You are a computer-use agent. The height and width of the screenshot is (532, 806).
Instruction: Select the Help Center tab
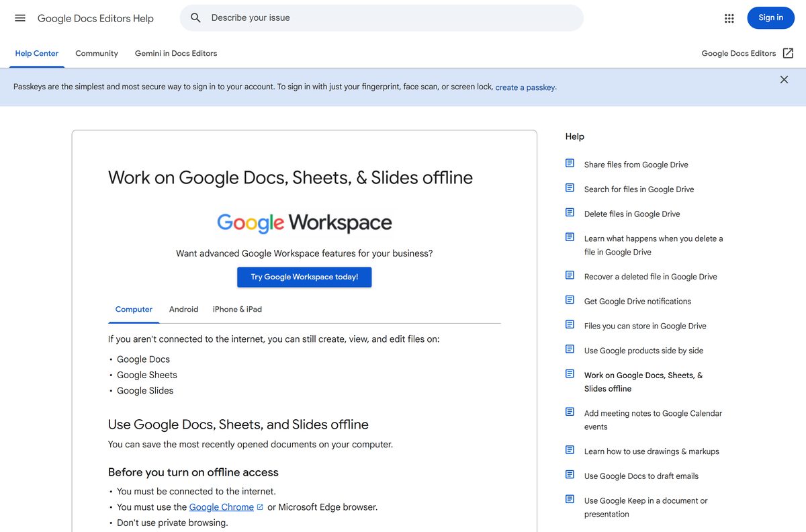pos(37,53)
